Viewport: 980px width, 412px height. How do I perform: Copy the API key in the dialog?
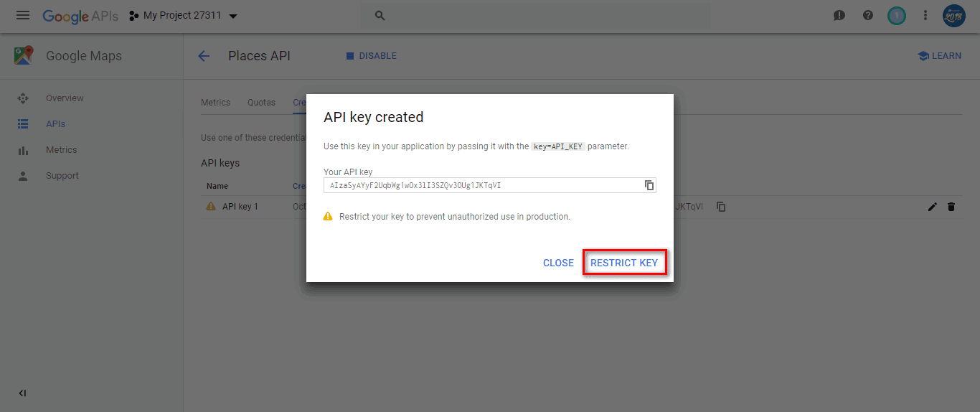point(649,185)
